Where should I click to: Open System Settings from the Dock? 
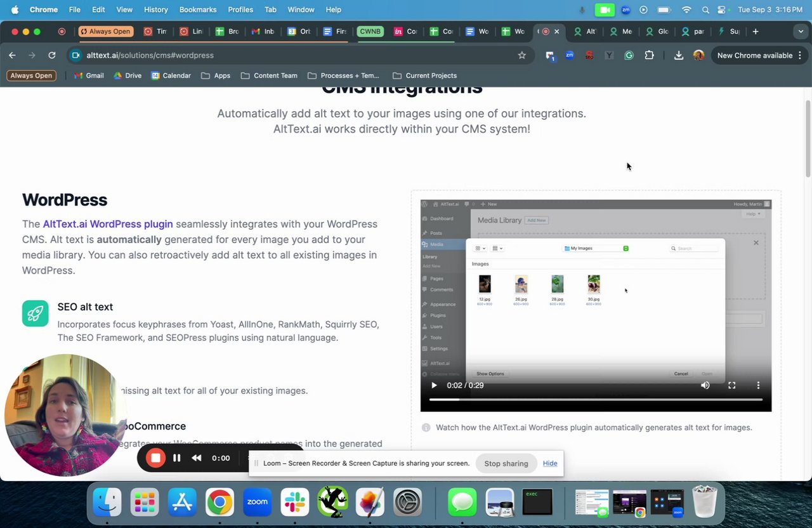click(x=408, y=503)
